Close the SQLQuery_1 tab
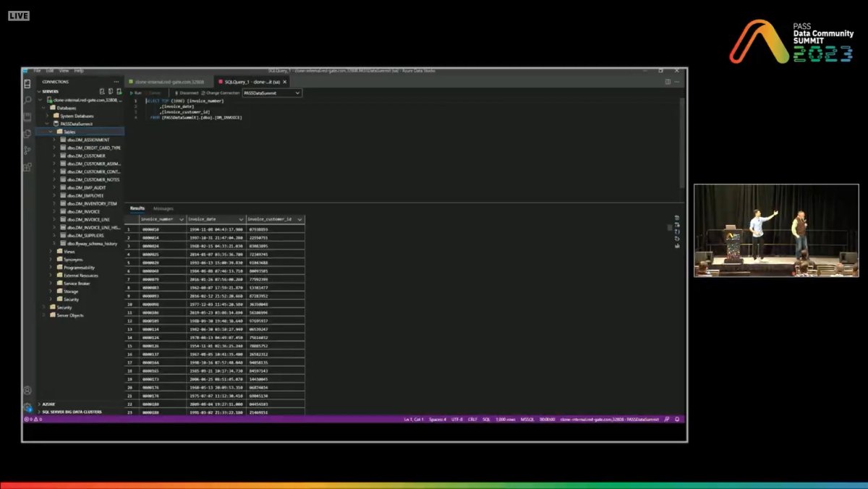Image resolution: width=868 pixels, height=489 pixels. [x=284, y=82]
